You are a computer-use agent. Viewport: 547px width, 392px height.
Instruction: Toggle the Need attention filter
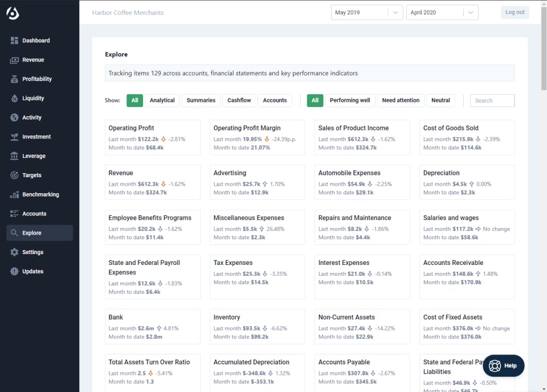click(x=401, y=100)
